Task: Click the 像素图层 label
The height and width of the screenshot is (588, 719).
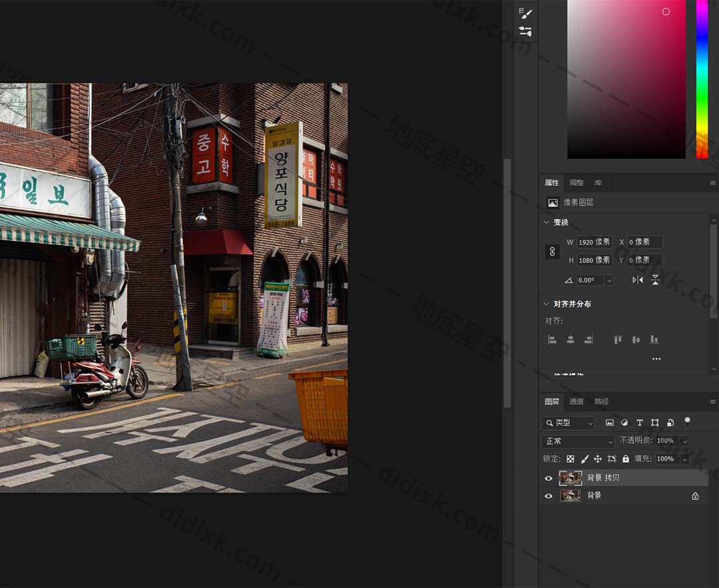Action: coord(579,202)
